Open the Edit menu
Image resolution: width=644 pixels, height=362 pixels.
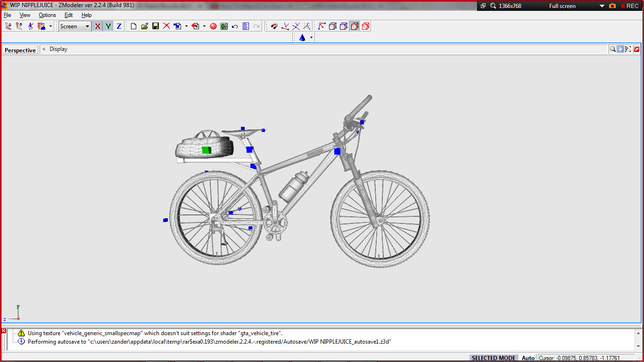(x=68, y=15)
